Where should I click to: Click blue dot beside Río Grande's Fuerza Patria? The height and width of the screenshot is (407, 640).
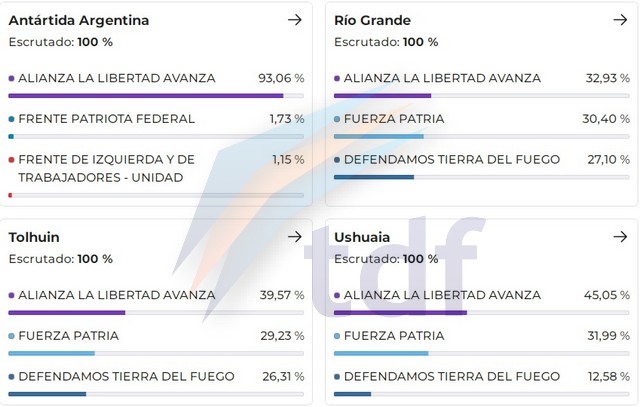click(x=337, y=119)
